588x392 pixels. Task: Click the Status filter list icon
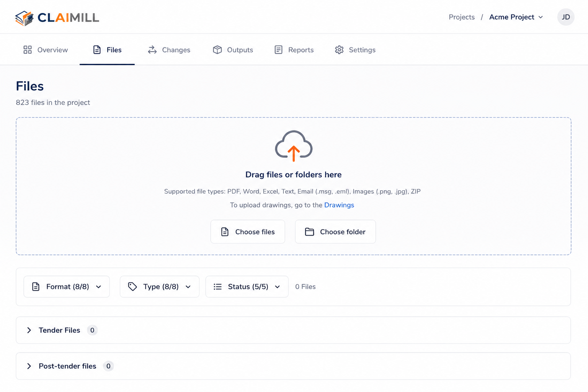click(217, 287)
